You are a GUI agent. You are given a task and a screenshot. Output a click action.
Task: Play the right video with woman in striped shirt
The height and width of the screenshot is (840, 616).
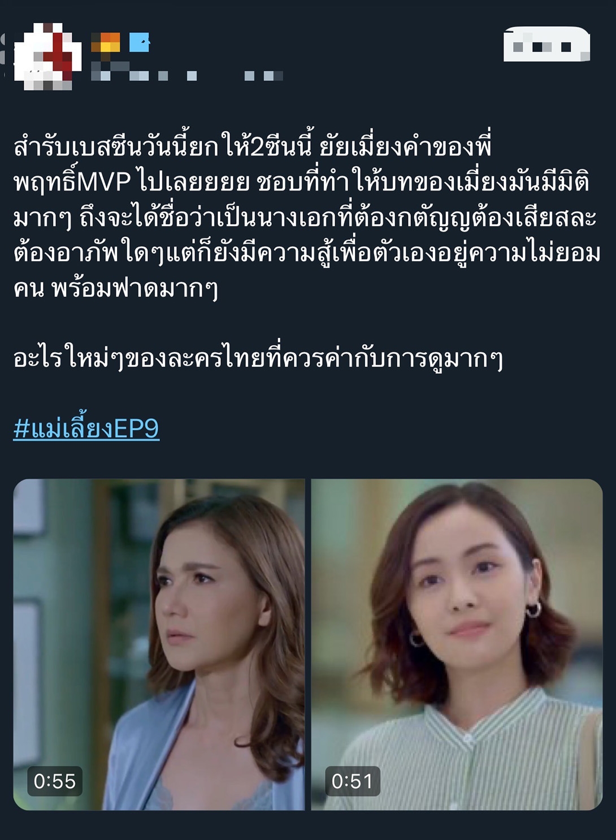click(457, 644)
